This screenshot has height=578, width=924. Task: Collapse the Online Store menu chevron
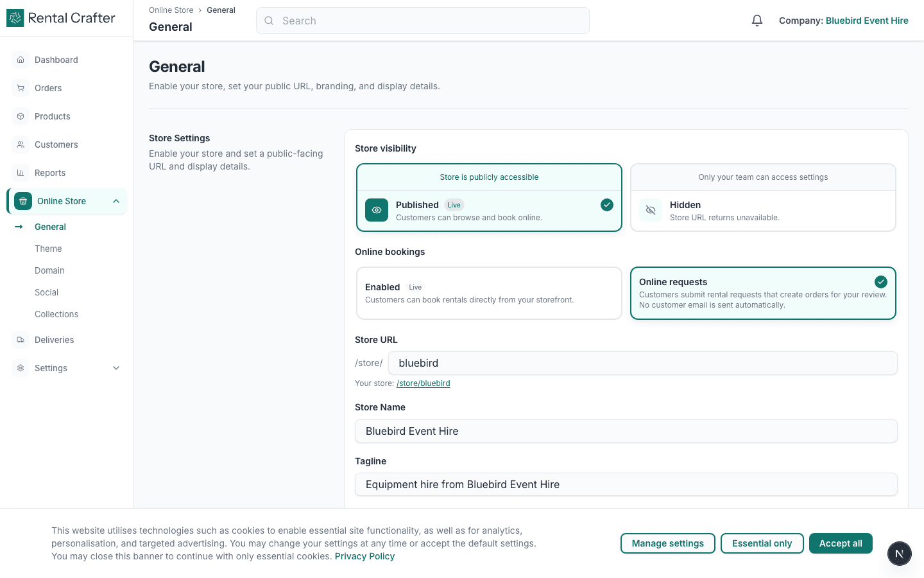click(x=116, y=201)
